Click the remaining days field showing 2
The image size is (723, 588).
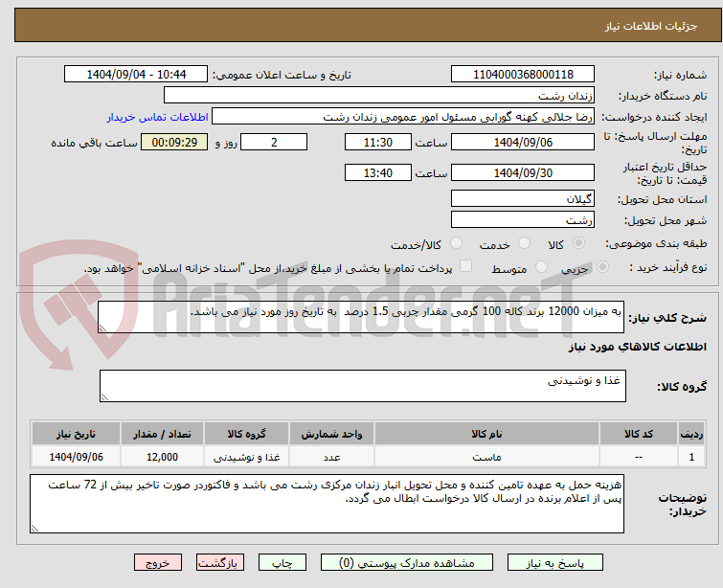point(274,142)
